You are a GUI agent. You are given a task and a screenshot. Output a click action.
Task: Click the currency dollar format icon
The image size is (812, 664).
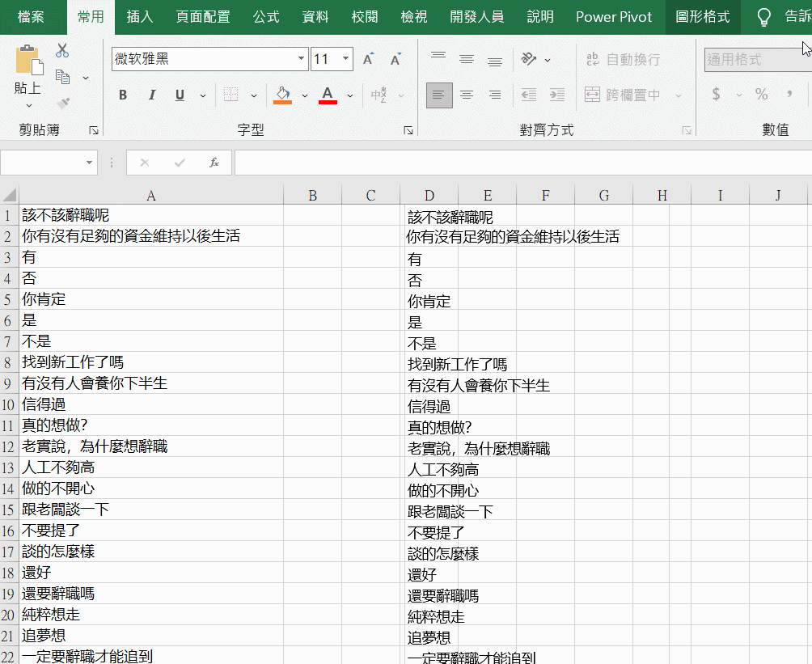[717, 94]
